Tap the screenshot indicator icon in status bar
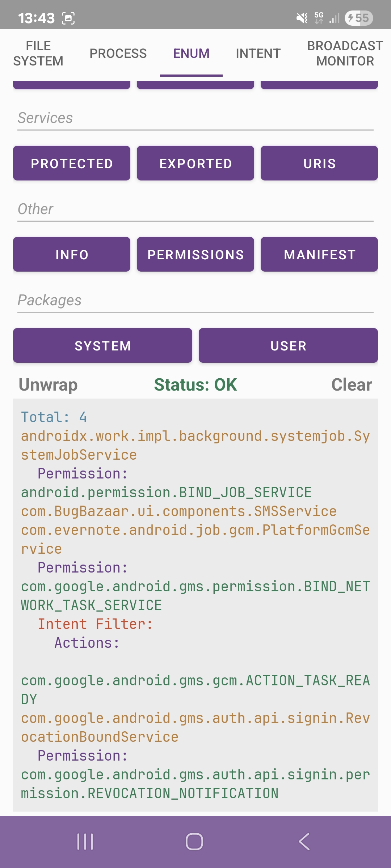 (x=68, y=18)
